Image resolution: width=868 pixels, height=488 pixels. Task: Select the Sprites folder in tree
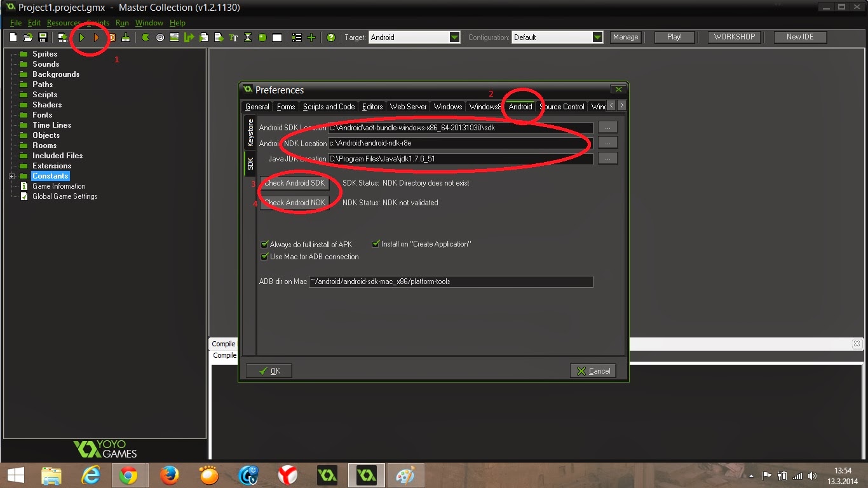pyautogui.click(x=44, y=54)
